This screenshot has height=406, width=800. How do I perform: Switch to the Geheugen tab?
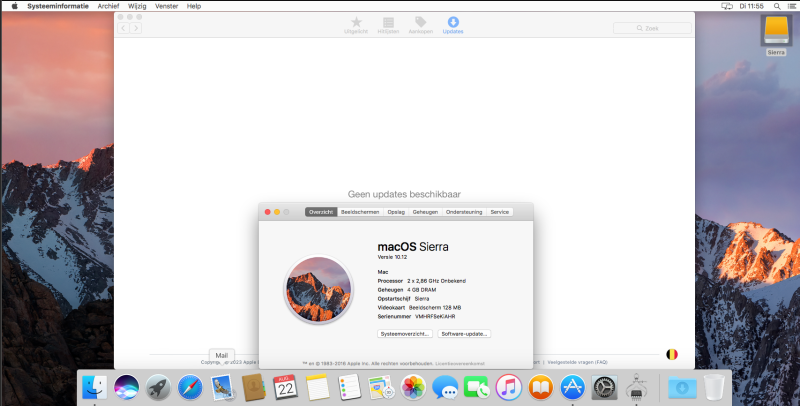click(x=426, y=212)
